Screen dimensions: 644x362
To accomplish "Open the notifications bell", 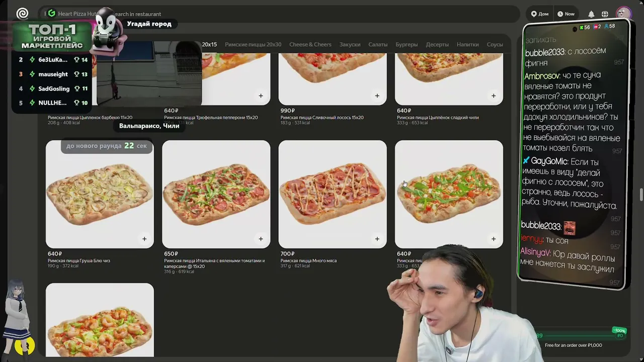I will (591, 14).
